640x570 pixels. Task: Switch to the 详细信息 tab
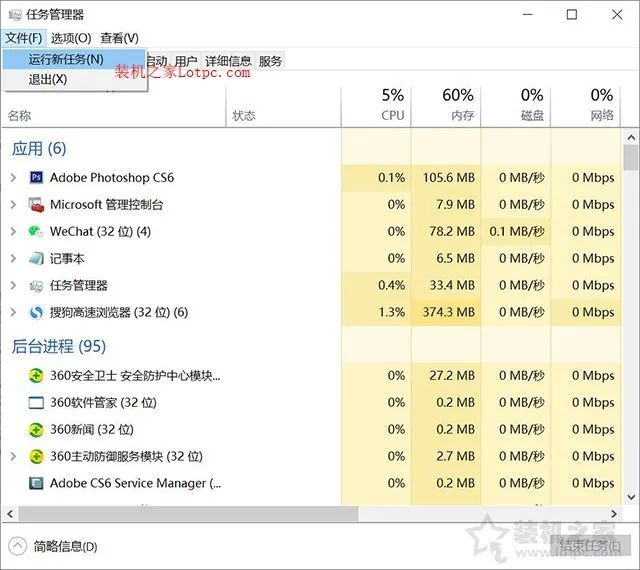(228, 61)
